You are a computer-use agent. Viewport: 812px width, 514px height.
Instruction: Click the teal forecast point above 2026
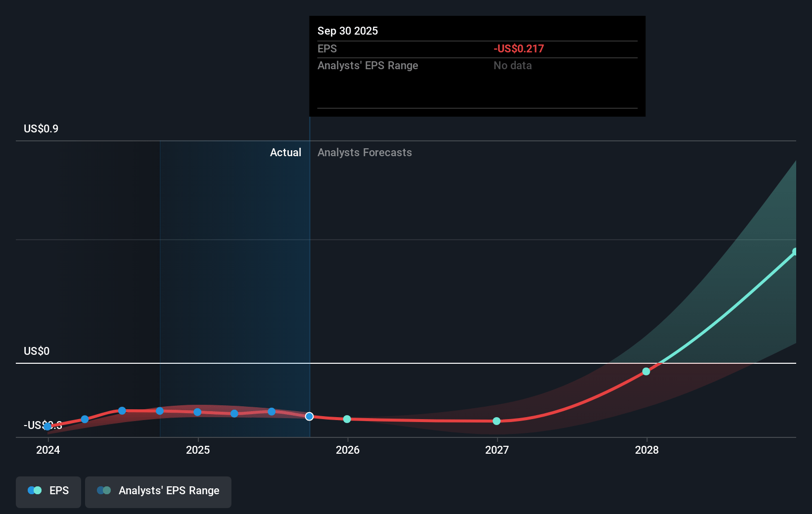[347, 419]
